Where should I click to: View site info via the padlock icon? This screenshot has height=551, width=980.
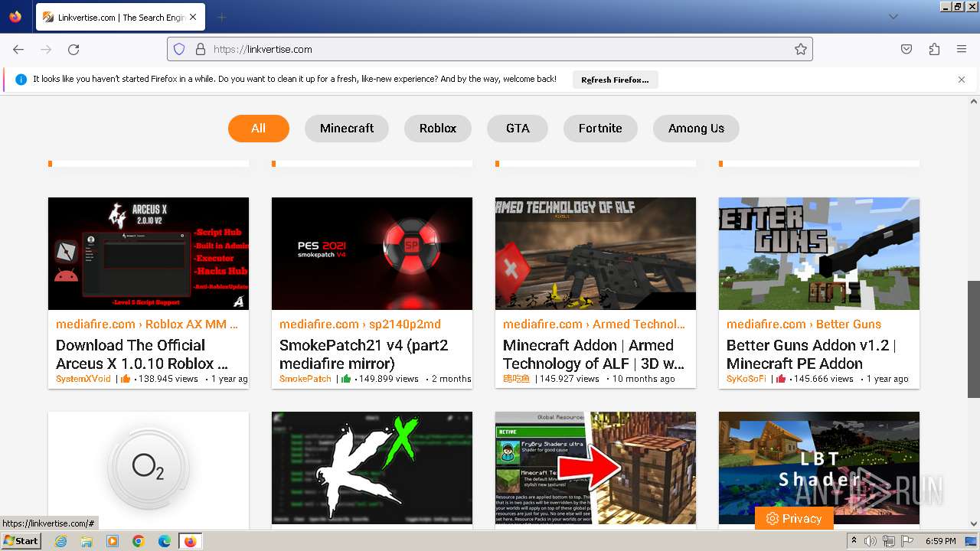click(201, 49)
